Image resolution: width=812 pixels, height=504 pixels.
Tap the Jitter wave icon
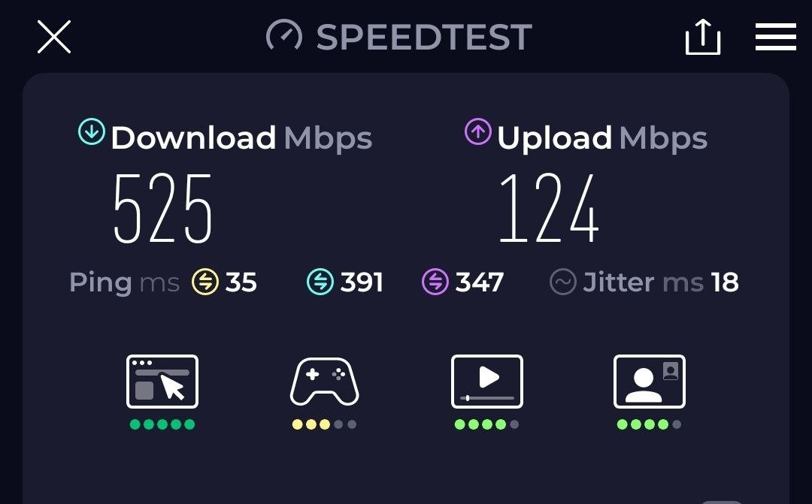tap(563, 282)
